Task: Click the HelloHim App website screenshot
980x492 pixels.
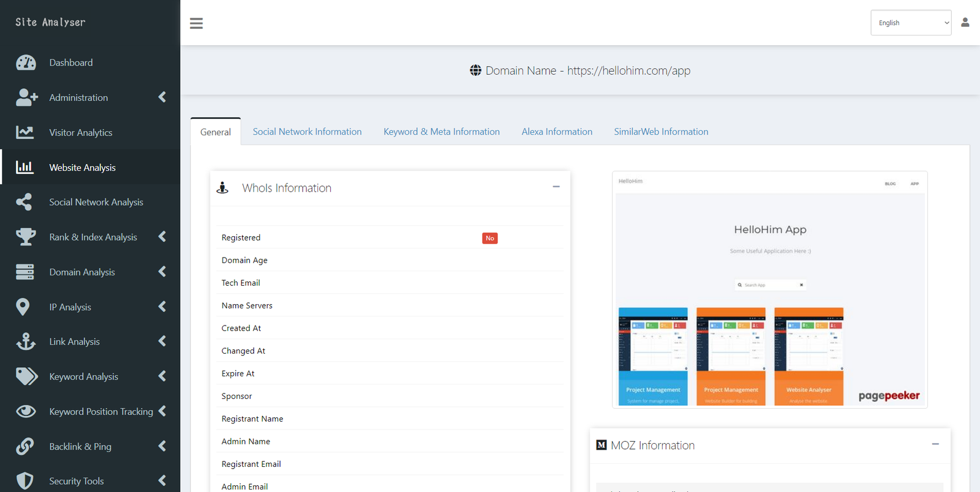Action: click(x=769, y=289)
